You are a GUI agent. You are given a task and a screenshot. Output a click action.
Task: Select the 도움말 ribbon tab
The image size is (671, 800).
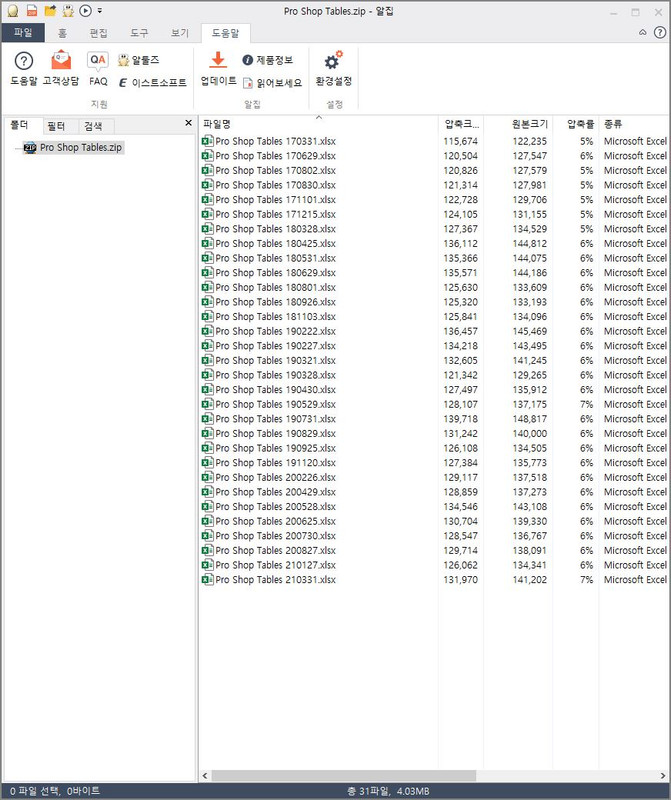point(226,33)
